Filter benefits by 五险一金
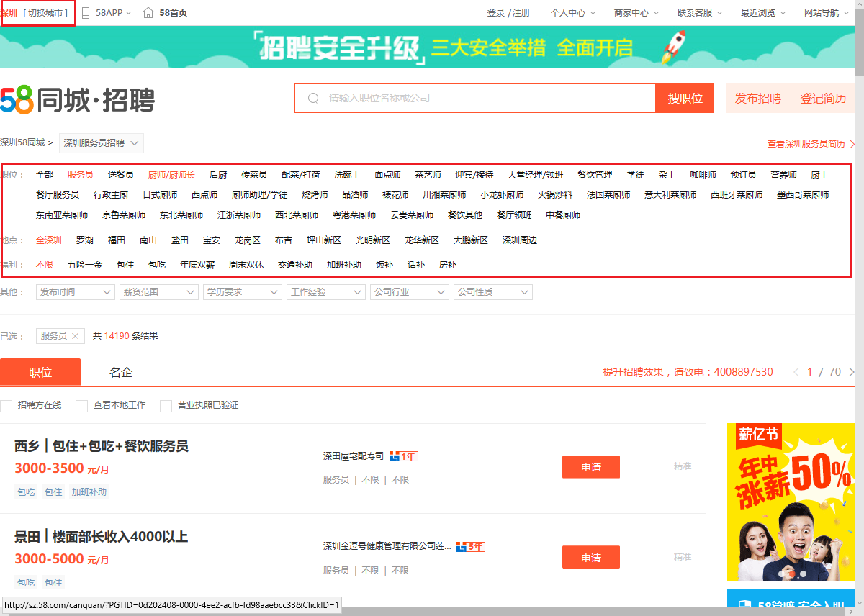This screenshot has width=864, height=616. click(85, 265)
